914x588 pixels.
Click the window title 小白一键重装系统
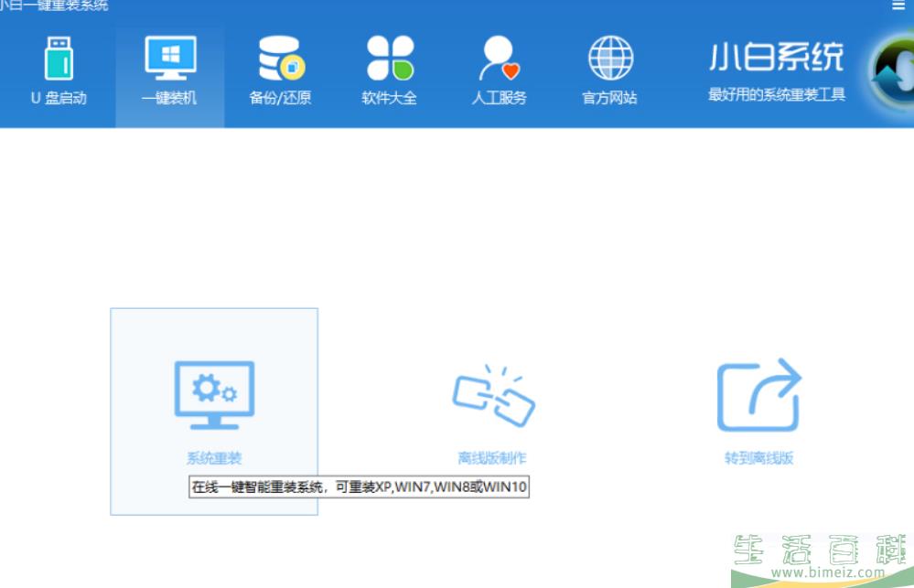pos(54,5)
